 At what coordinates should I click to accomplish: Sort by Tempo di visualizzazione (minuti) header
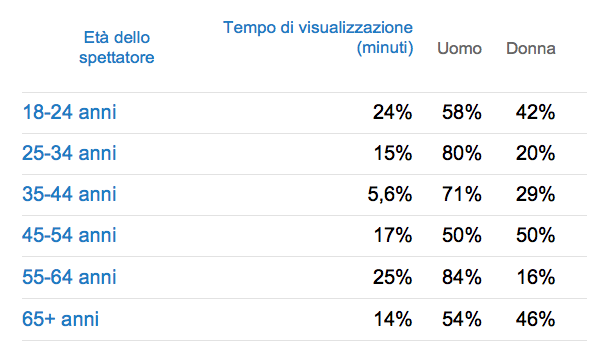tap(318, 38)
